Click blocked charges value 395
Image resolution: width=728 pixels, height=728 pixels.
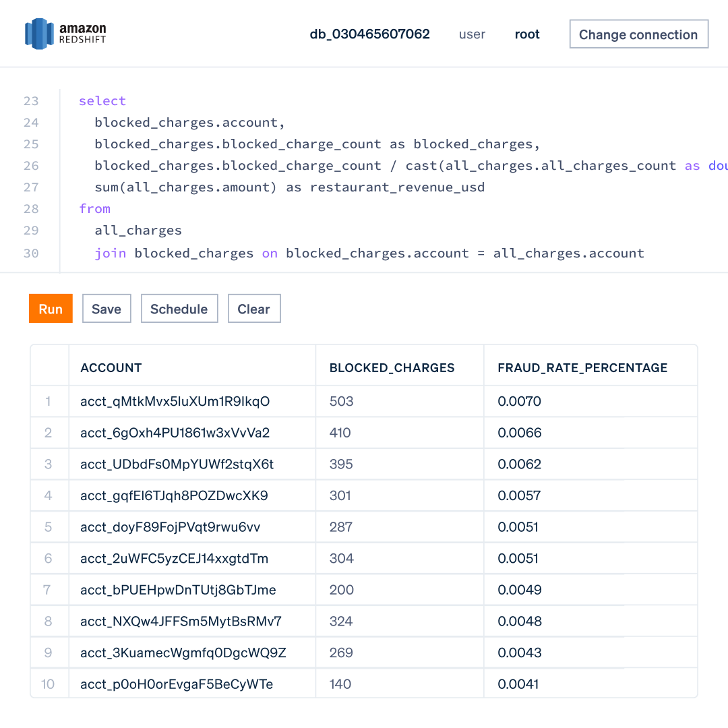(x=341, y=464)
